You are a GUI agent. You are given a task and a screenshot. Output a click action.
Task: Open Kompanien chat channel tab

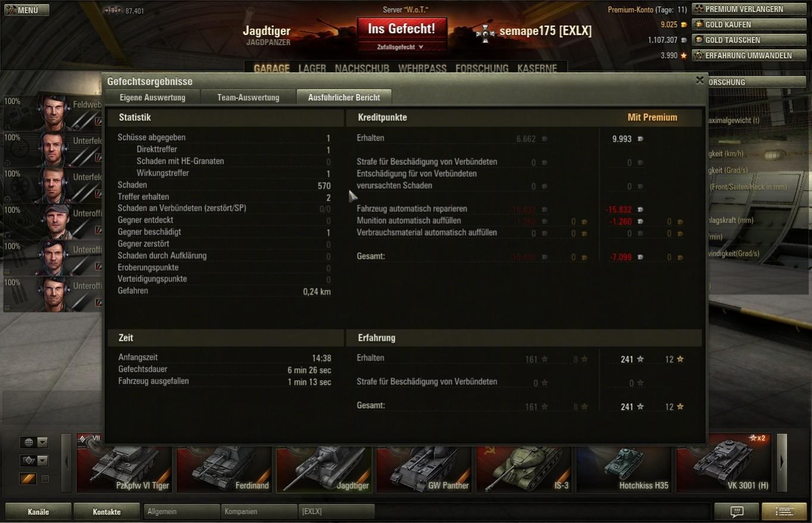[259, 511]
